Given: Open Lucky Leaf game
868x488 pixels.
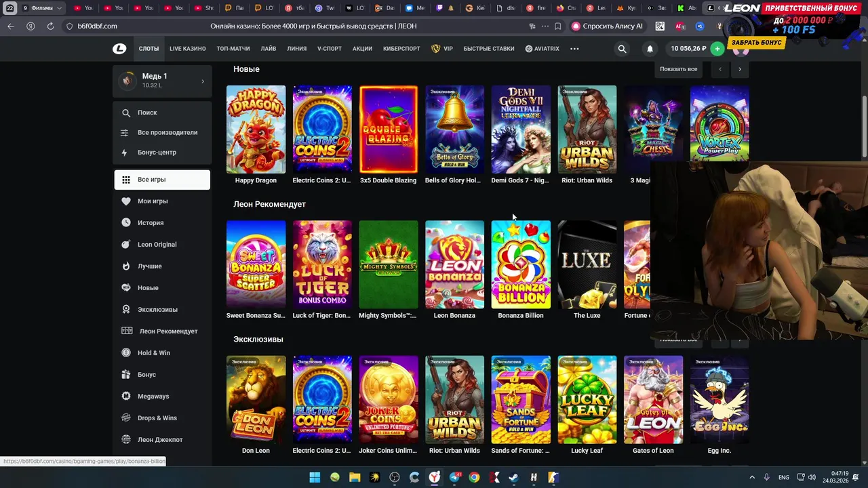Looking at the screenshot, I should [x=587, y=399].
